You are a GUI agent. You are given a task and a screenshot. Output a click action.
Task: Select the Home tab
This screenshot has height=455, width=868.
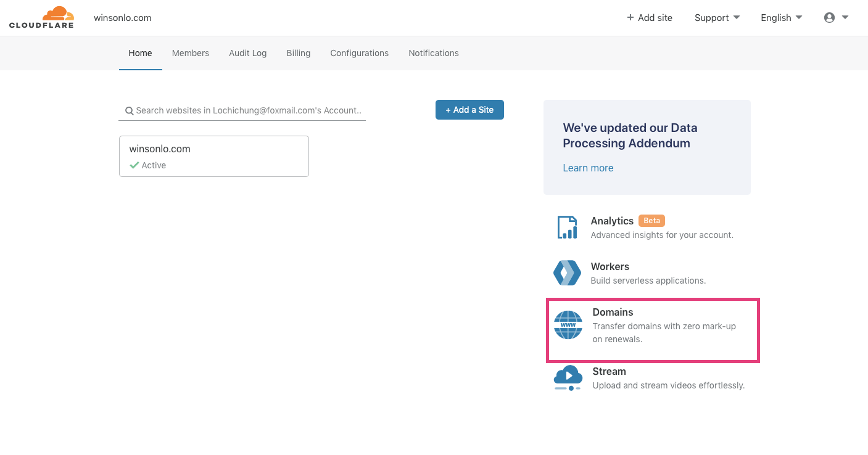coord(140,53)
